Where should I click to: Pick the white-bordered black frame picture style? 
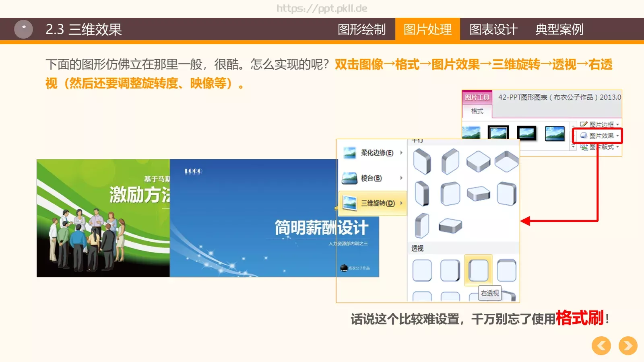[498, 132]
